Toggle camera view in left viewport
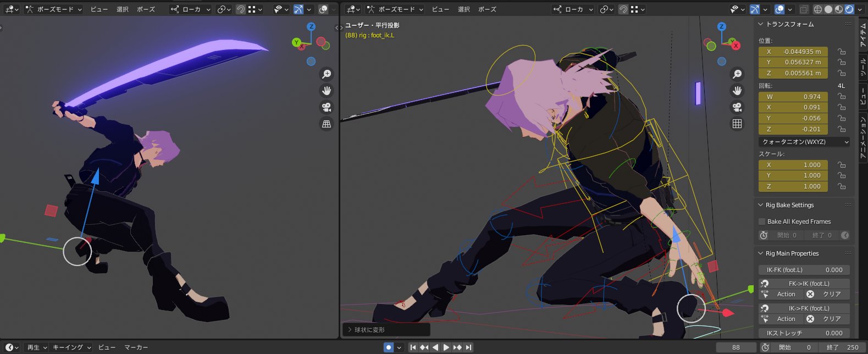 327,107
